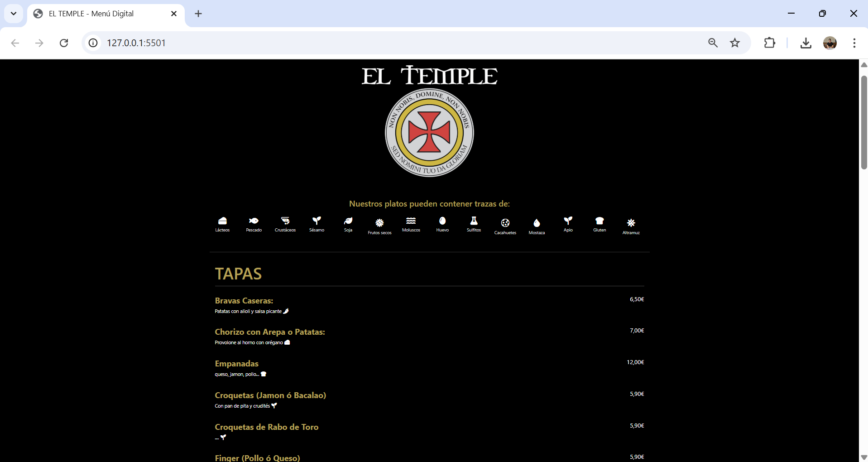Screen dimensions: 868x462
Task: Click Croquetas (Jamon ó Bacalao) title
Action: 270,395
